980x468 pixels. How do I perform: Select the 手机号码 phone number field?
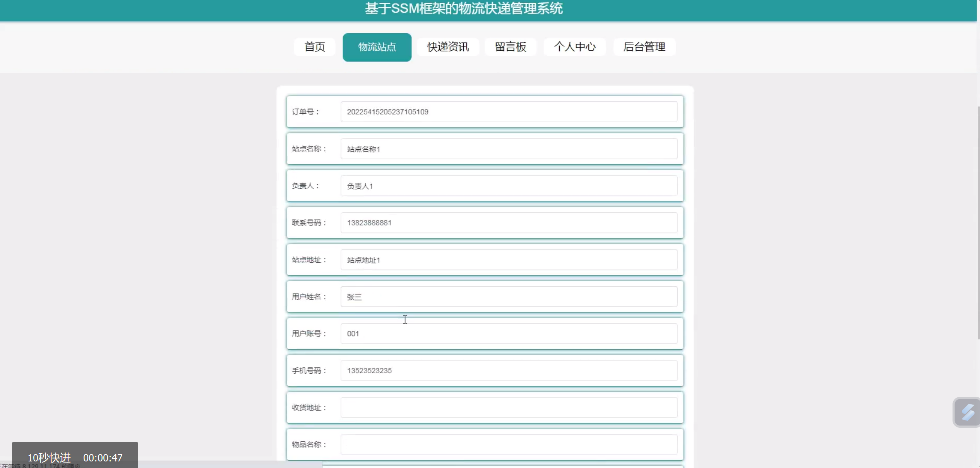509,371
